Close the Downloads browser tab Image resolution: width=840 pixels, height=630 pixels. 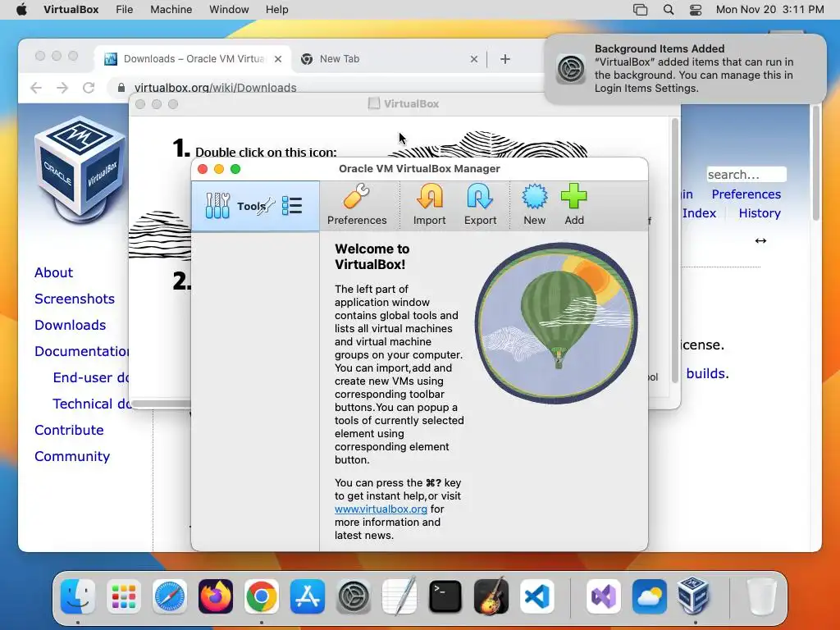coord(278,59)
